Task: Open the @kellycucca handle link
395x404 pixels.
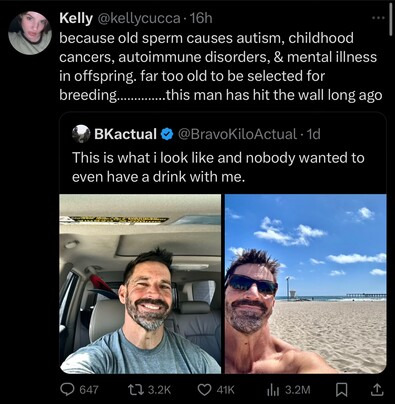Action: click(x=139, y=19)
